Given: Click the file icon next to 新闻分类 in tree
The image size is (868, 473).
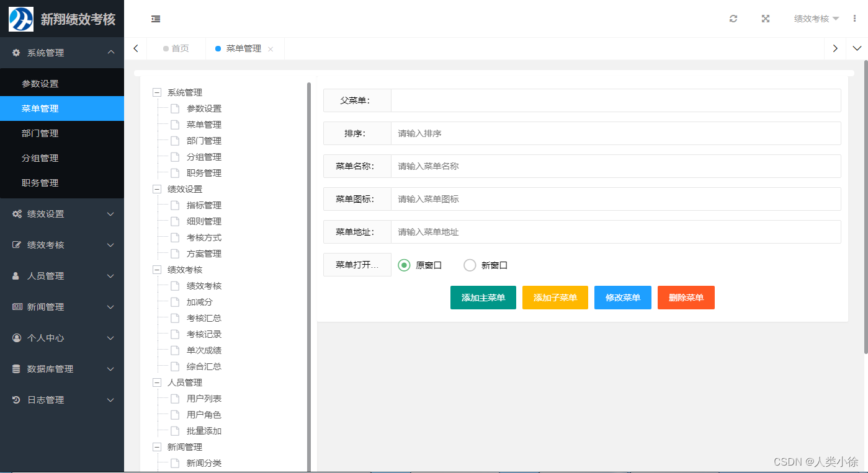Looking at the screenshot, I should click(175, 463).
